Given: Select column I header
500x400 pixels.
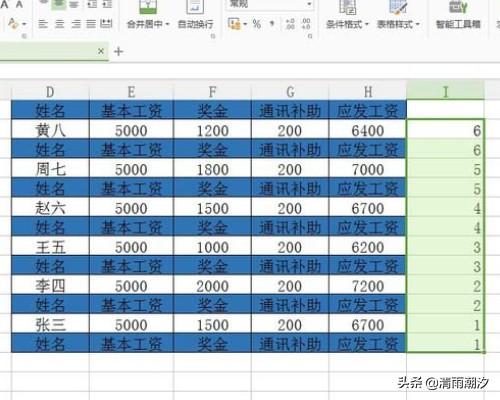Looking at the screenshot, I should [445, 92].
